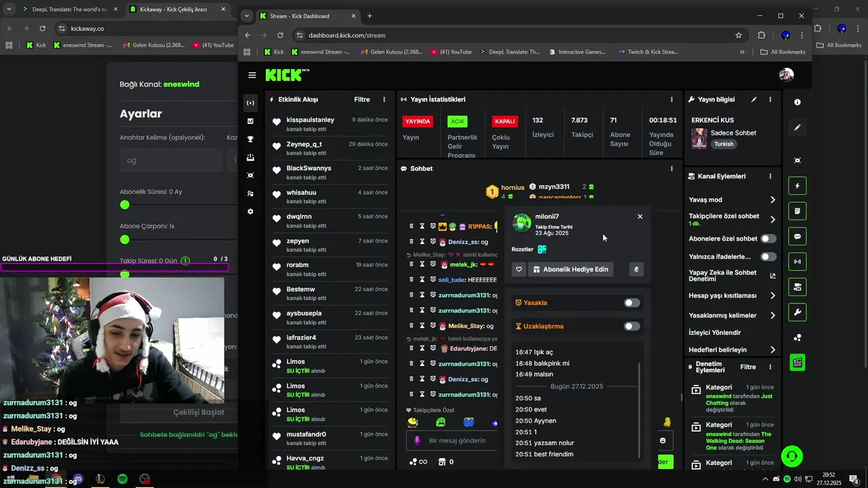Open Denetim Eylemleri three-dot menu

[770, 367]
